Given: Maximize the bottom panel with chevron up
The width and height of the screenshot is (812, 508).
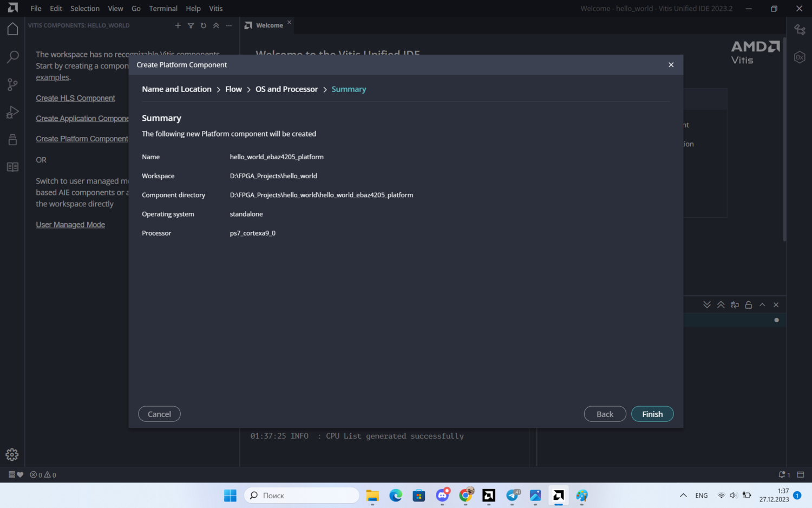Looking at the screenshot, I should click(762, 305).
